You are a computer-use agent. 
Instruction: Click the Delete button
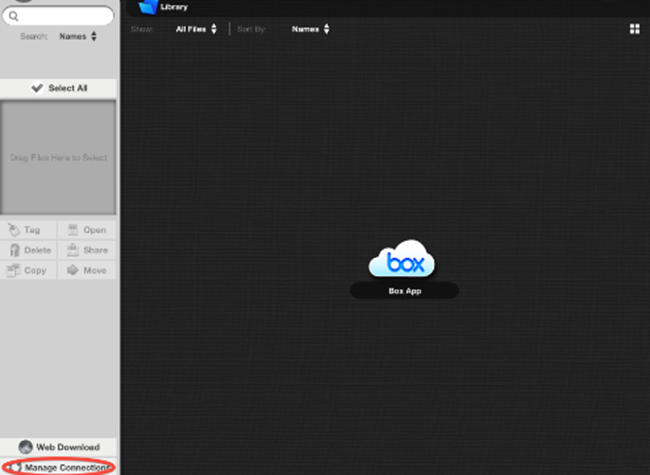pos(28,250)
